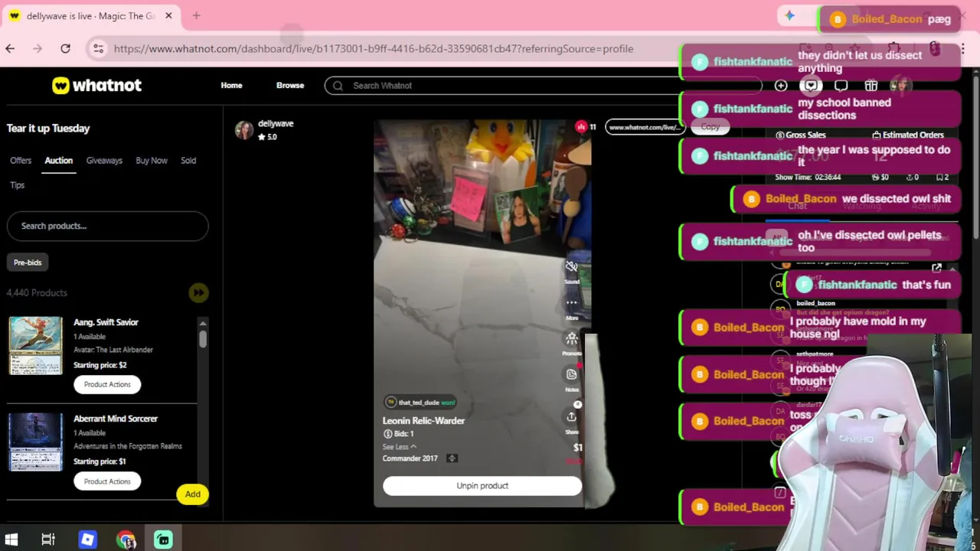Open the Buy Now tab

point(152,161)
